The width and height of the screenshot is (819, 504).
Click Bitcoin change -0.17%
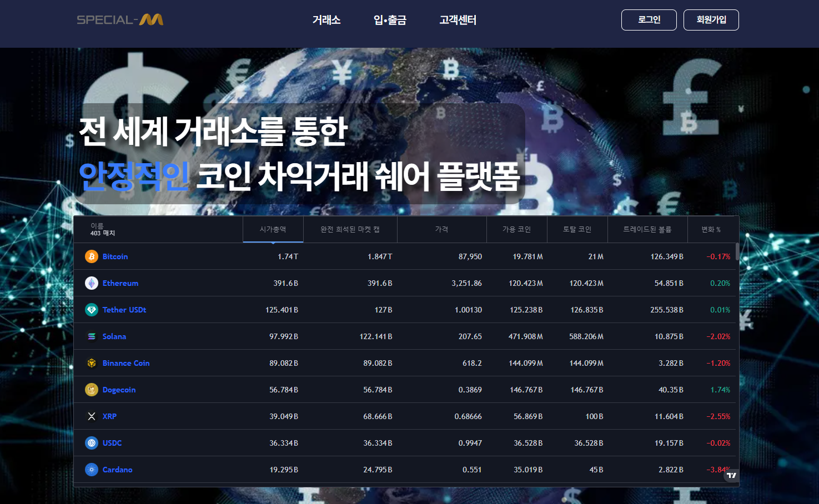pos(718,256)
